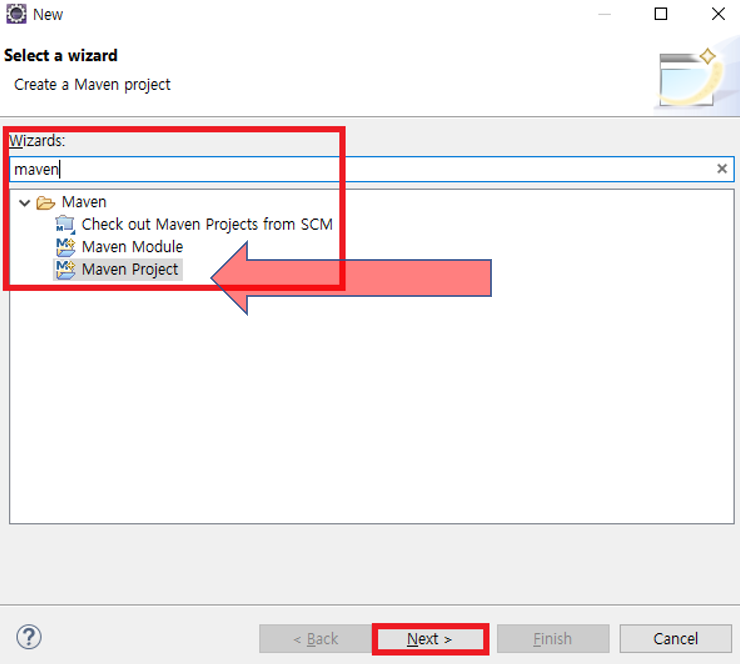Viewport: 740px width, 664px height.
Task: Maximize the New dialog window
Action: (661, 14)
